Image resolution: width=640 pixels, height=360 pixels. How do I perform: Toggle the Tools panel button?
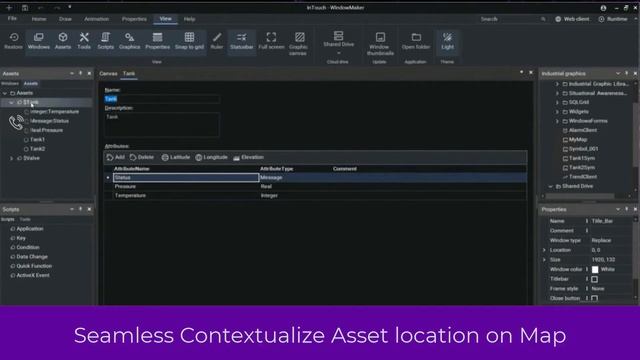(84, 41)
